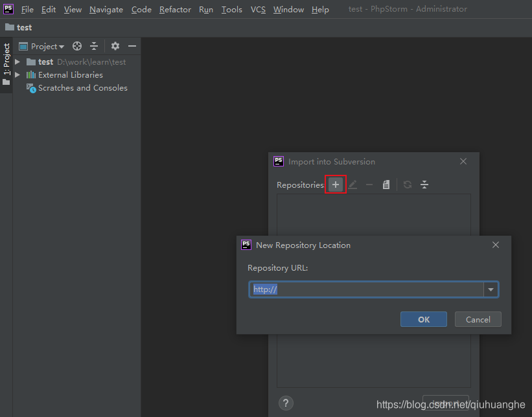Click collapse all icon in Repositories toolbar
Viewport: 532px width, 417px height.
[x=424, y=185]
